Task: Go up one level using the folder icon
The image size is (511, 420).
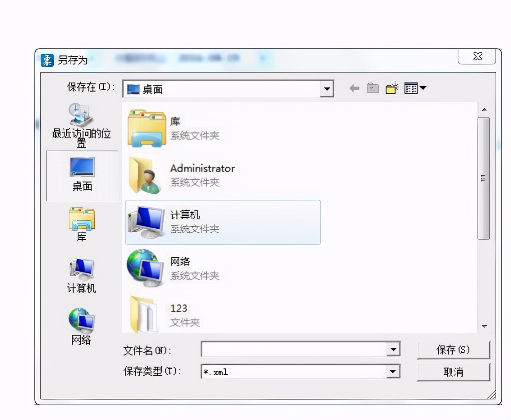Action: 372,88
